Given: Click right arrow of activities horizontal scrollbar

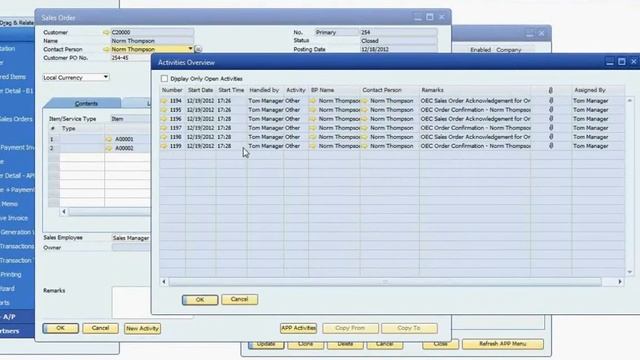Looking at the screenshot, I should pos(620,282).
